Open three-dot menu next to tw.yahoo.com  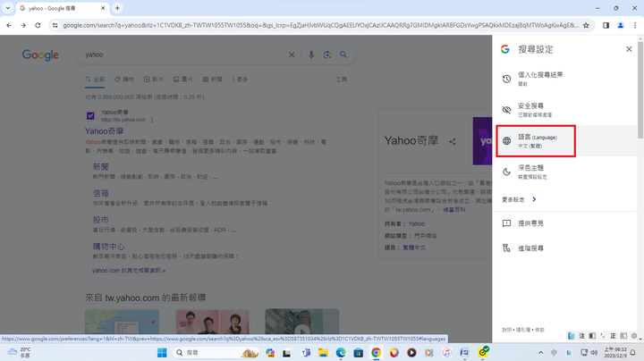[152, 120]
